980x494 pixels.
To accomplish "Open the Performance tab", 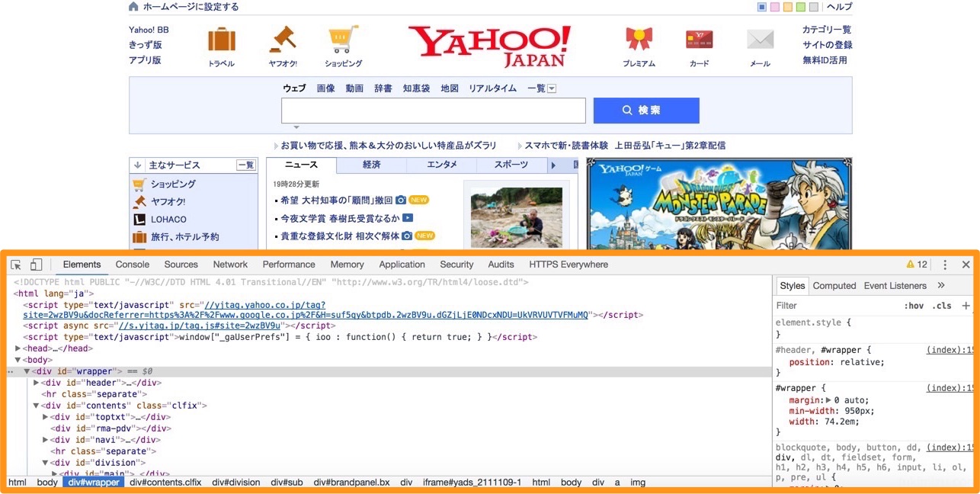I will (289, 265).
